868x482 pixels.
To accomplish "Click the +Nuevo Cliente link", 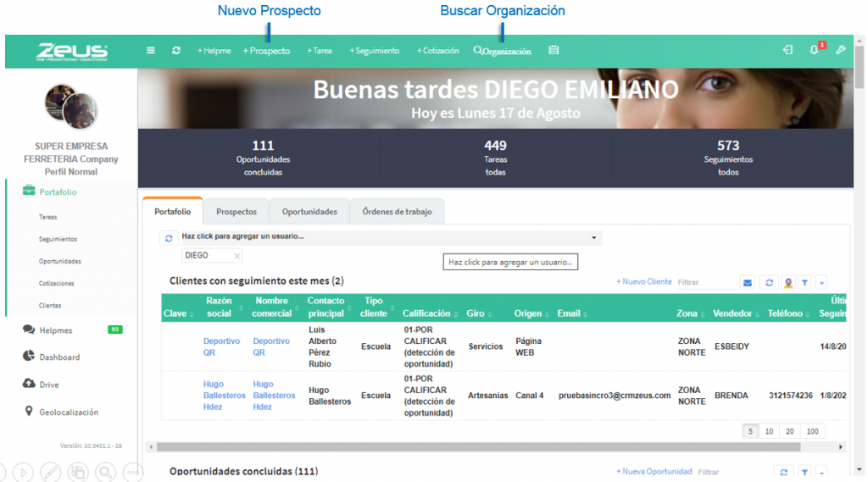I will point(644,282).
